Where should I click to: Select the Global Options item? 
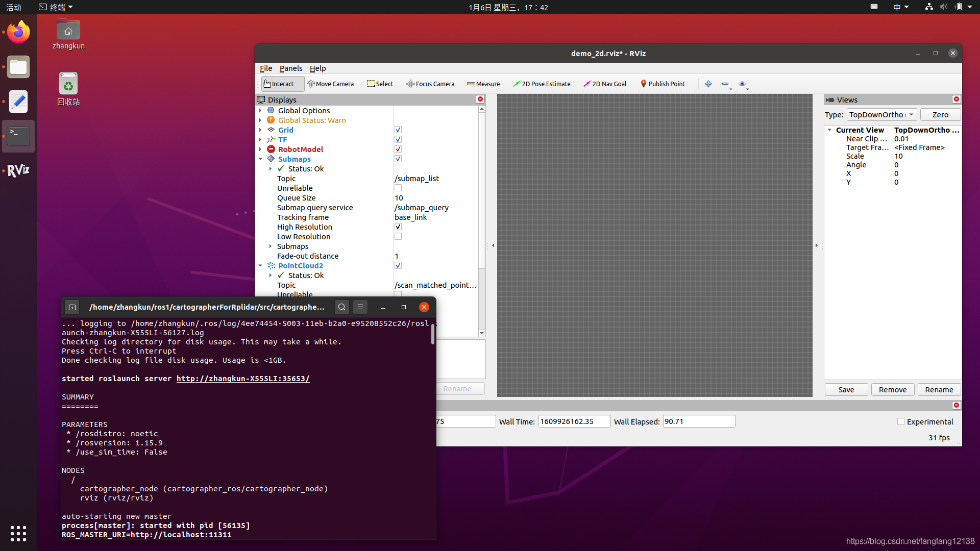point(304,110)
